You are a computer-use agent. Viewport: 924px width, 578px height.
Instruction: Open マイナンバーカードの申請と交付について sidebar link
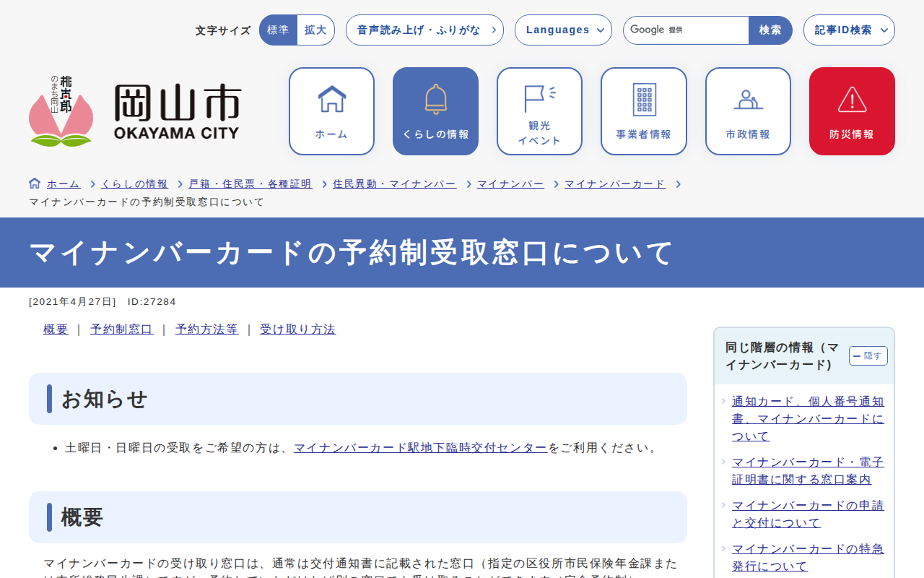(807, 514)
